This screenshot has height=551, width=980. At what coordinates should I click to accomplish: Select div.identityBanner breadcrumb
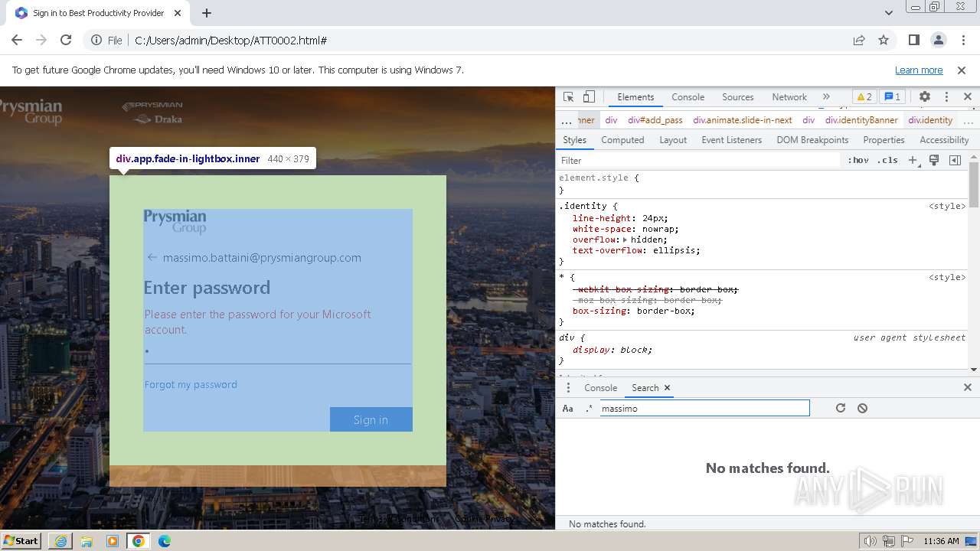click(861, 120)
